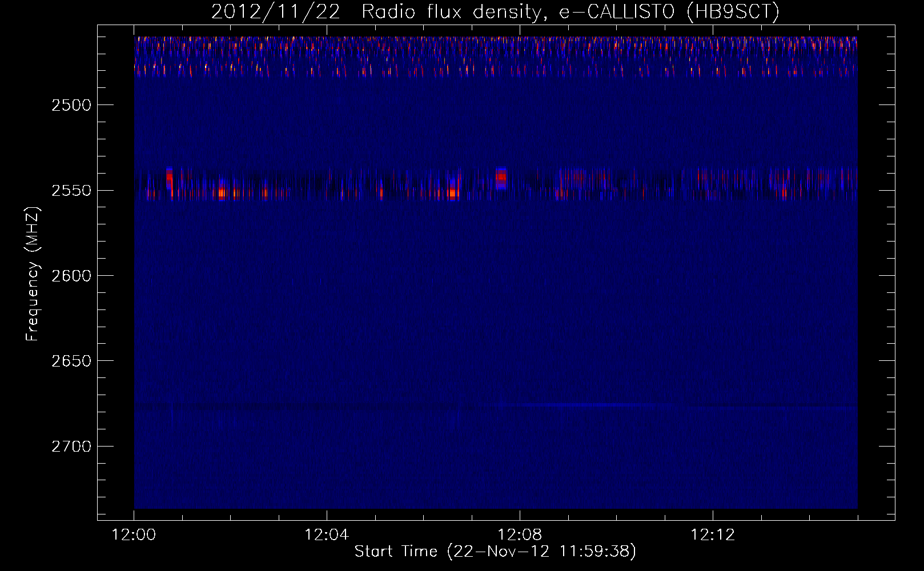The image size is (924, 571).
Task: Click the 2550 frequency tick label
Action: tap(71, 190)
